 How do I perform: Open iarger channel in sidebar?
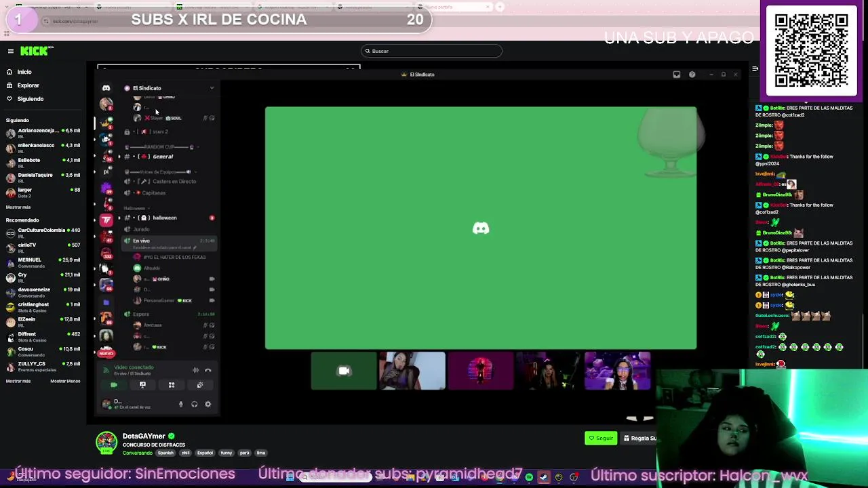(43, 192)
